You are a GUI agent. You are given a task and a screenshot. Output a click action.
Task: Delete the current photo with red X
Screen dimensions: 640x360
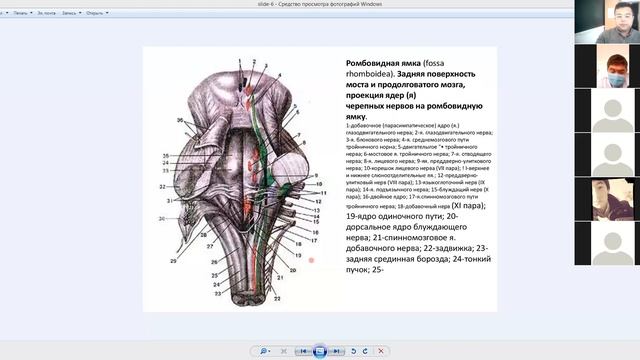pyautogui.click(x=381, y=351)
